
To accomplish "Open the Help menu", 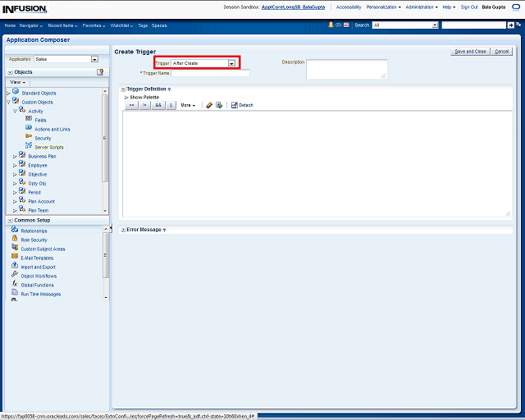I will coord(449,7).
